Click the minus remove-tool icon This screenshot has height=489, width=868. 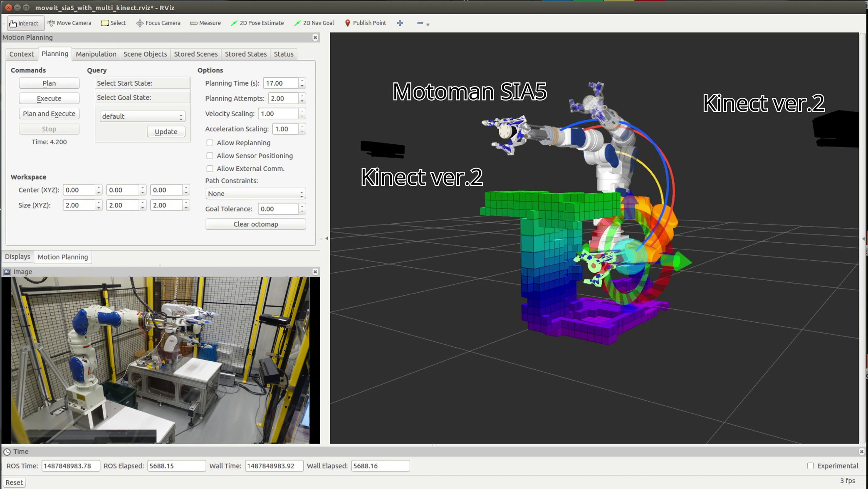click(x=420, y=23)
